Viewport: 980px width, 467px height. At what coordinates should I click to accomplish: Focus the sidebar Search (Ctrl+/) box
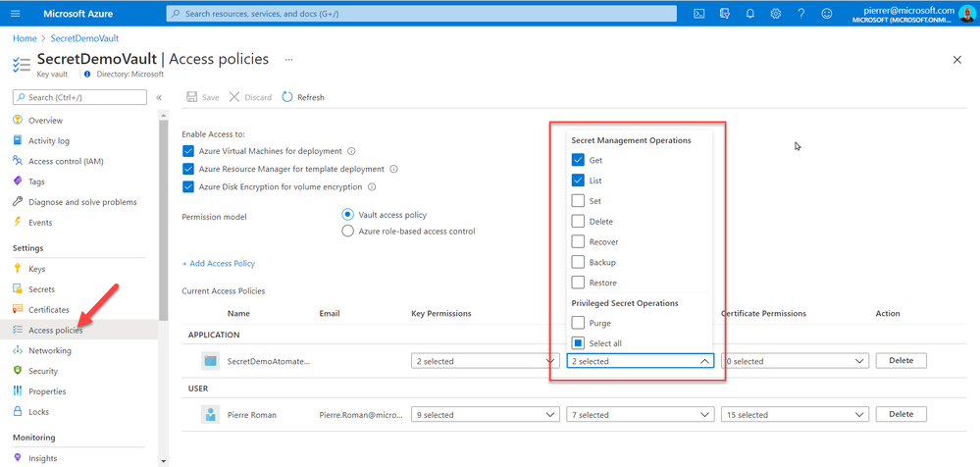[79, 97]
